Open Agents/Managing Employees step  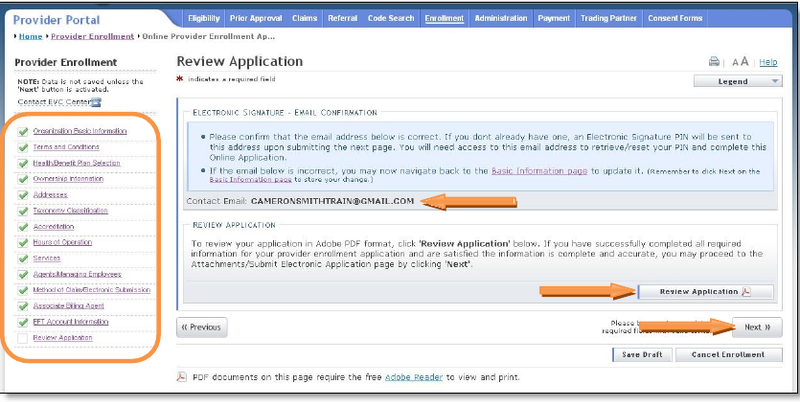click(77, 274)
